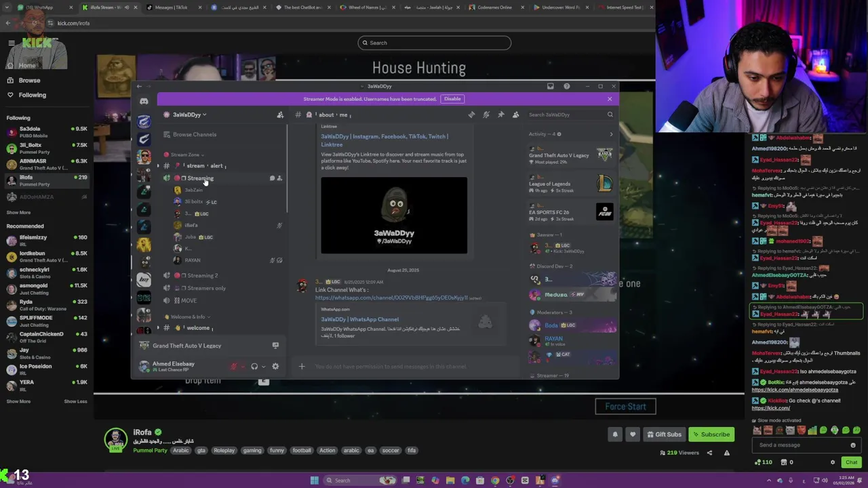Click the share icon next to viewers count

click(709, 453)
